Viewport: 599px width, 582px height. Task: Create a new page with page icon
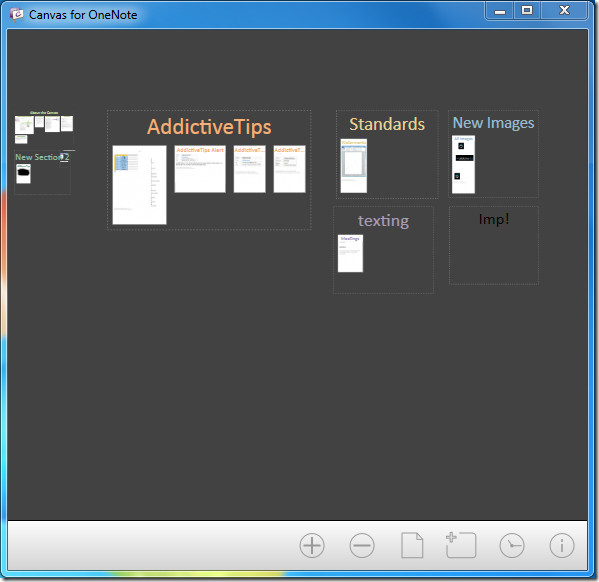412,545
